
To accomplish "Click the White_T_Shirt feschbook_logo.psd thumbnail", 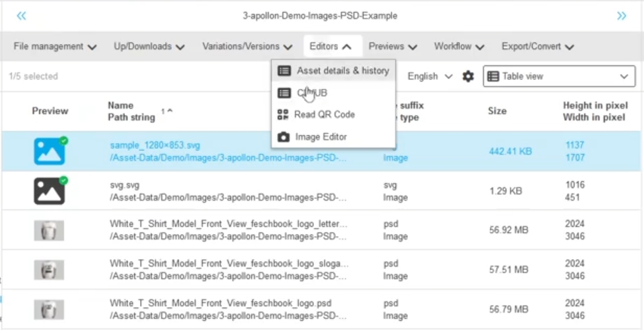I will pos(49,309).
